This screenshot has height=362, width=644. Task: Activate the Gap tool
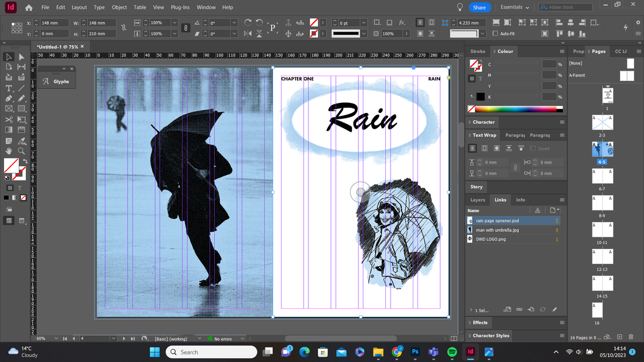click(21, 67)
